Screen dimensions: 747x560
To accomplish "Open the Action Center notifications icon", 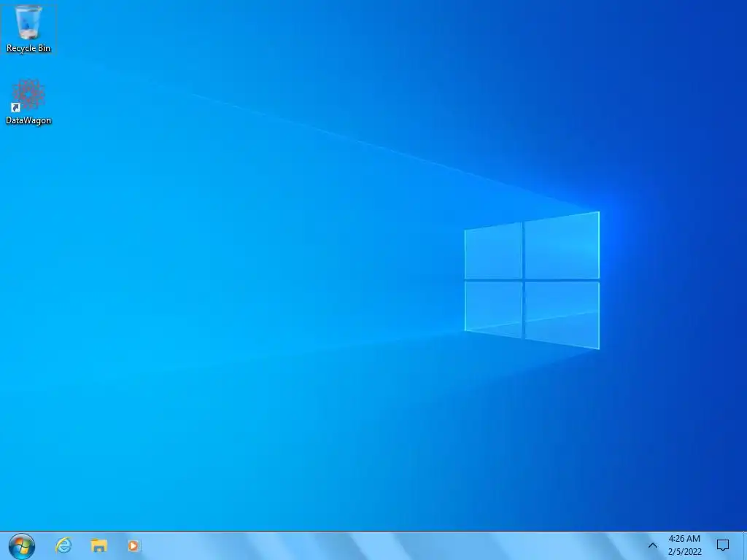I will (723, 545).
